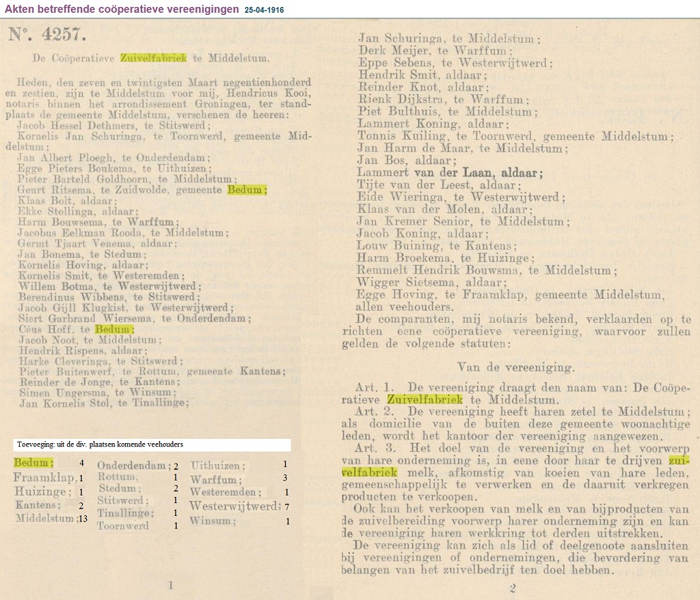This screenshot has width=700, height=600.
Task: Click 'Simen Ungersma, te Winsum'
Action: pyautogui.click(x=98, y=392)
